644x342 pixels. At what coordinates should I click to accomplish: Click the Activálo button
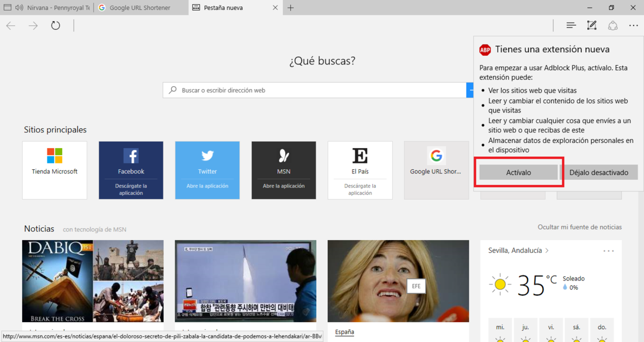[x=518, y=173]
